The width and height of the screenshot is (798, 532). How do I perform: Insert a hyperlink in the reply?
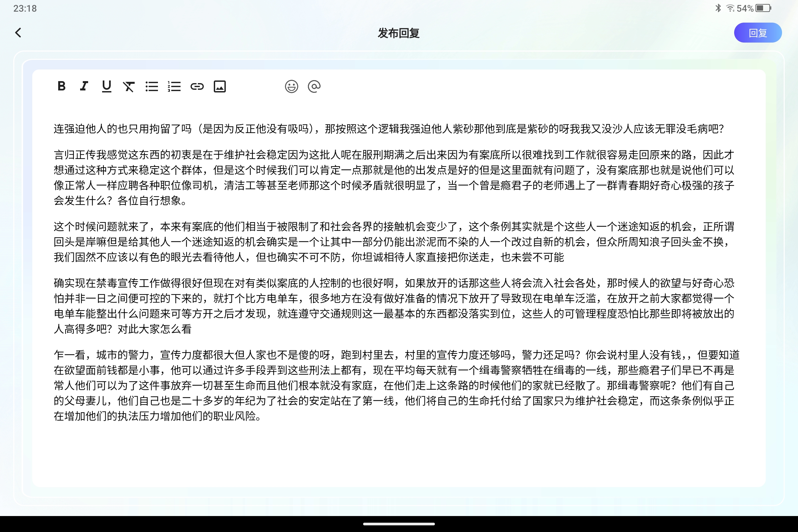click(x=197, y=86)
